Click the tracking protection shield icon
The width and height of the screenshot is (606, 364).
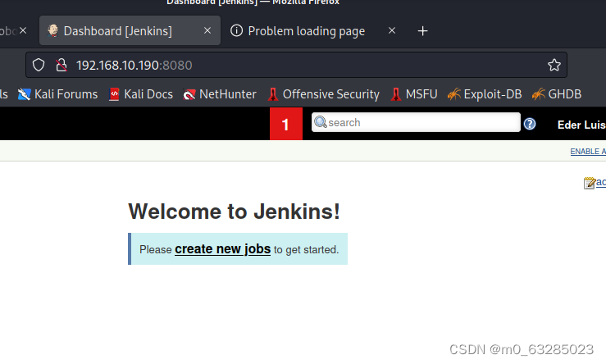coord(39,65)
